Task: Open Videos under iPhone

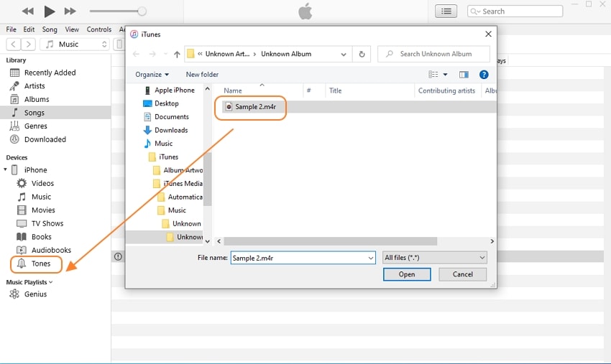Action: (x=42, y=183)
